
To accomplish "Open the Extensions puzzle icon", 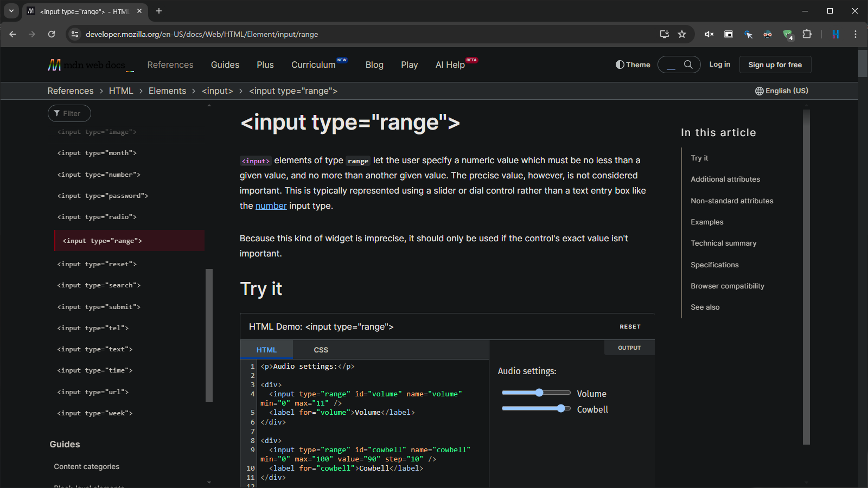I will 807,34.
